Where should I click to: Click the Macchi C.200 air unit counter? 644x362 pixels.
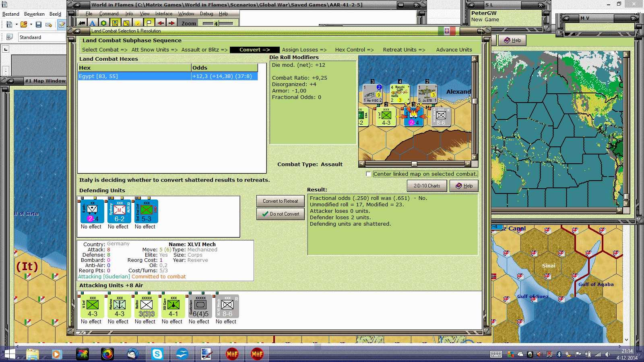[x=400, y=94]
